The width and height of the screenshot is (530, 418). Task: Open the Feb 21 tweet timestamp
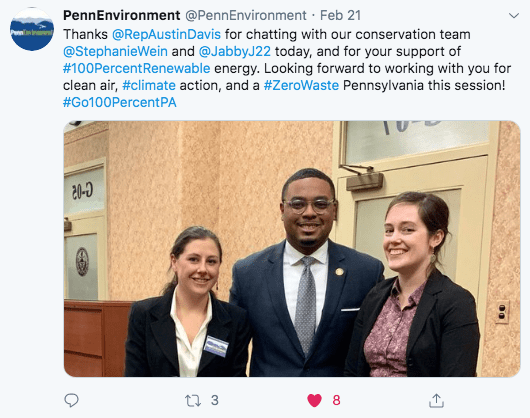coord(340,16)
